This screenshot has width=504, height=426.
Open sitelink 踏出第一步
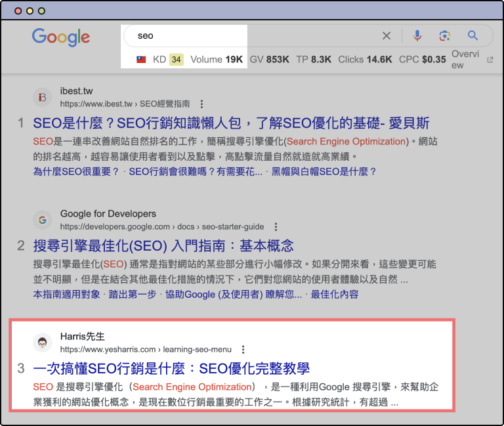click(x=133, y=294)
